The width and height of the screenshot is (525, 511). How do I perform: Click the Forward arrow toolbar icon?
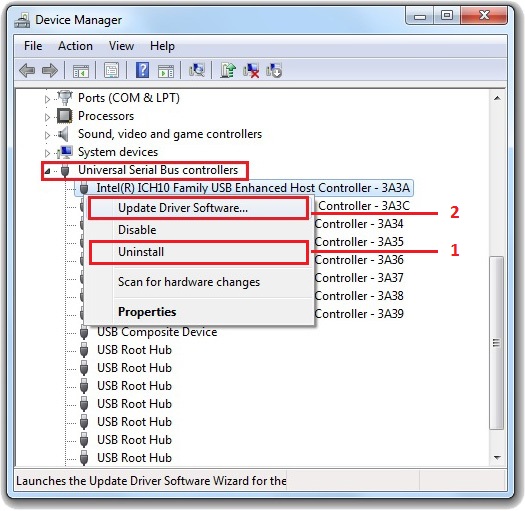(50, 71)
